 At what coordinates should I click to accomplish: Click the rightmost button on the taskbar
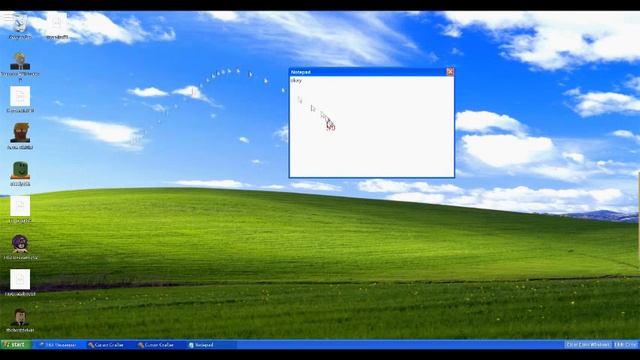click(x=625, y=345)
